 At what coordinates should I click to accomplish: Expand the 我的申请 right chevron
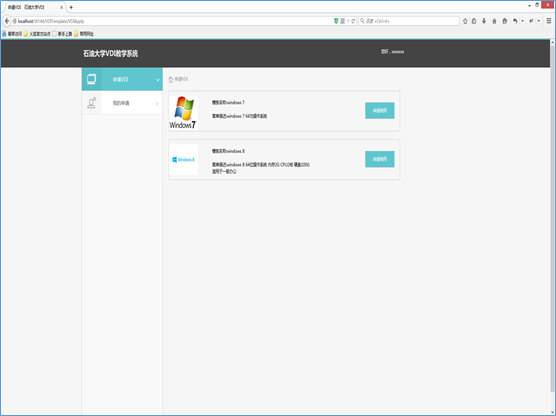(157, 104)
